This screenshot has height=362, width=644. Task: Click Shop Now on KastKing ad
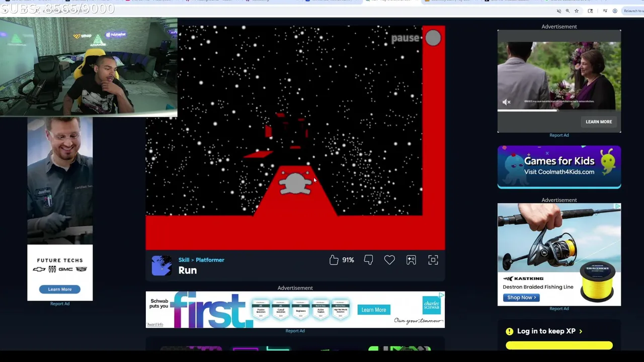point(520,298)
